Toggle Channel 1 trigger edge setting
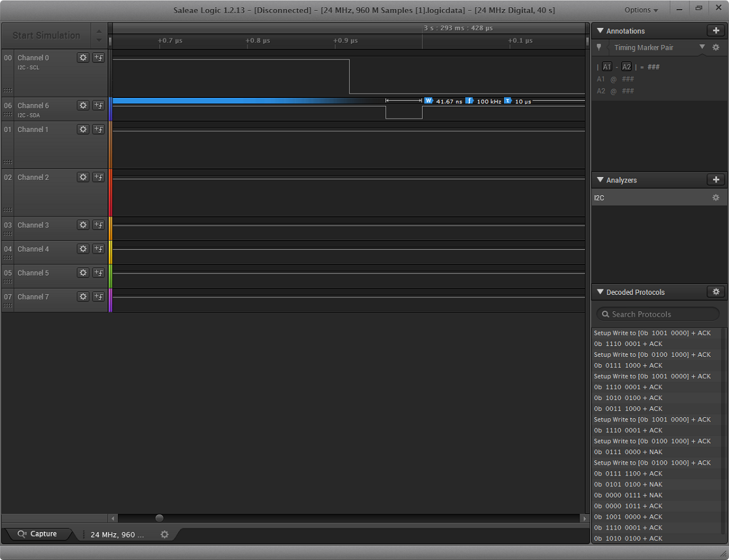729x560 pixels. [98, 130]
